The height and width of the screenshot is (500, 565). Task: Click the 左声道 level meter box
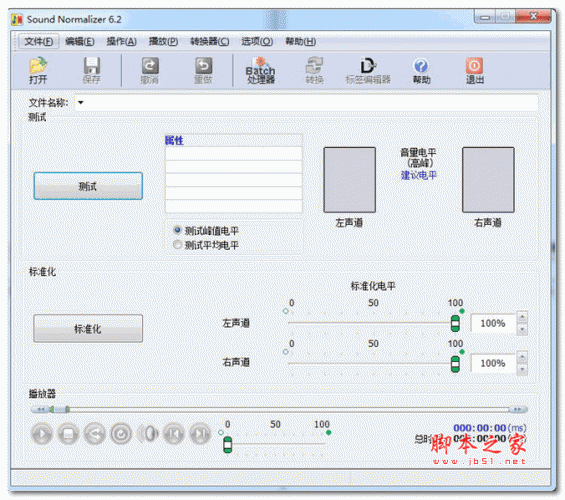(349, 180)
